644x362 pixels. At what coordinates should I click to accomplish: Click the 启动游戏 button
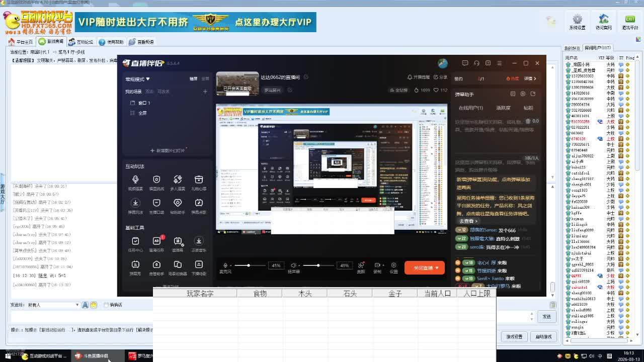click(x=543, y=336)
